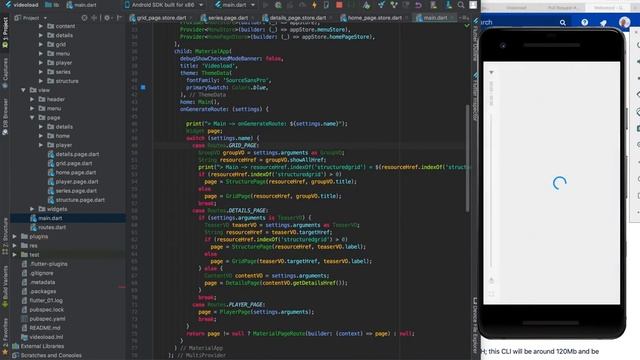Open the Favorites side tab

5,336
